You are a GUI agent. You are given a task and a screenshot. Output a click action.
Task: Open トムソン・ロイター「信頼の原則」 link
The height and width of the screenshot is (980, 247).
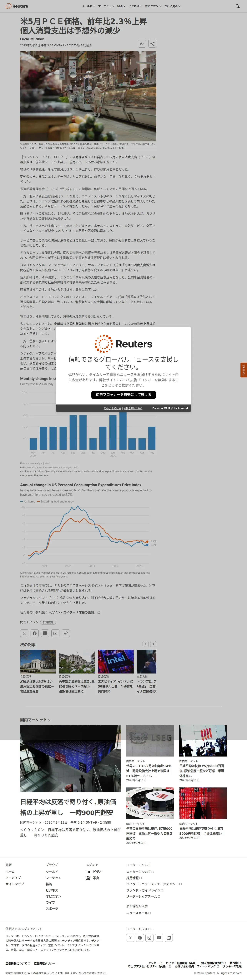pos(74,613)
